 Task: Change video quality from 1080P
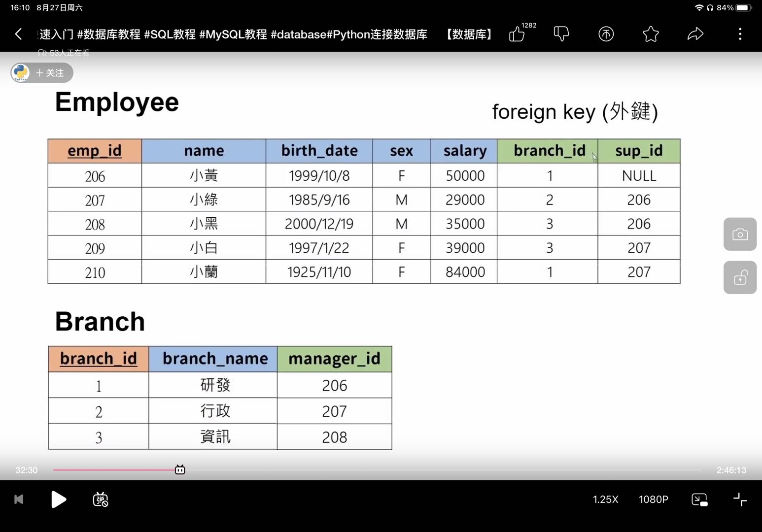tap(654, 499)
